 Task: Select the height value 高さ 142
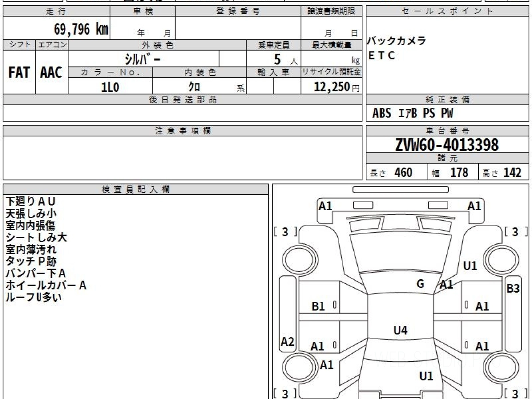click(x=502, y=172)
